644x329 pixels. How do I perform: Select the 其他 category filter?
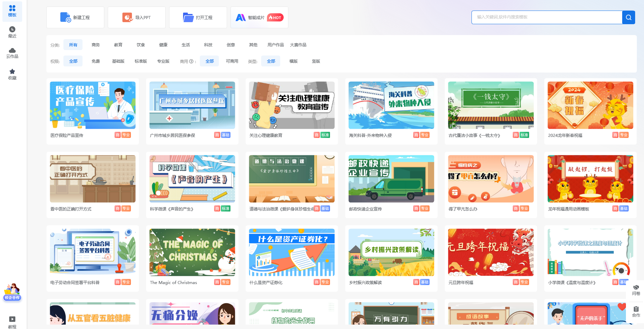[253, 45]
